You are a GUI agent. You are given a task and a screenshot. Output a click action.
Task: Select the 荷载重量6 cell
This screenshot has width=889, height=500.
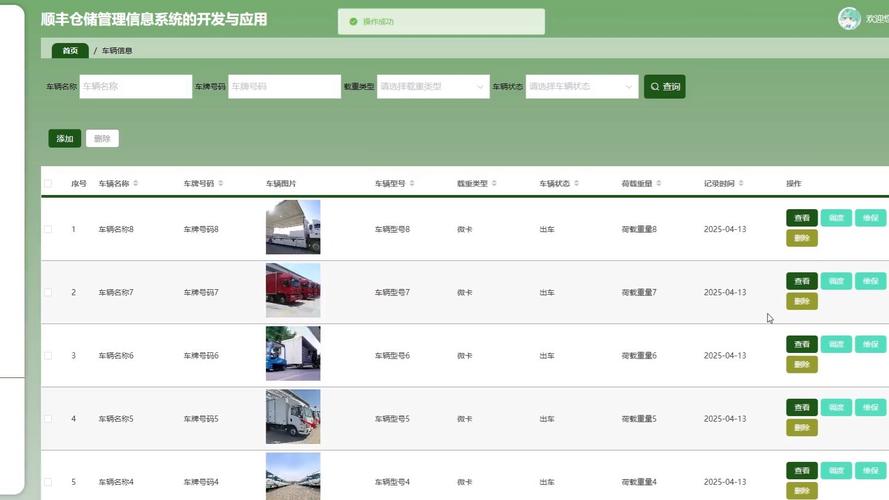[639, 355]
